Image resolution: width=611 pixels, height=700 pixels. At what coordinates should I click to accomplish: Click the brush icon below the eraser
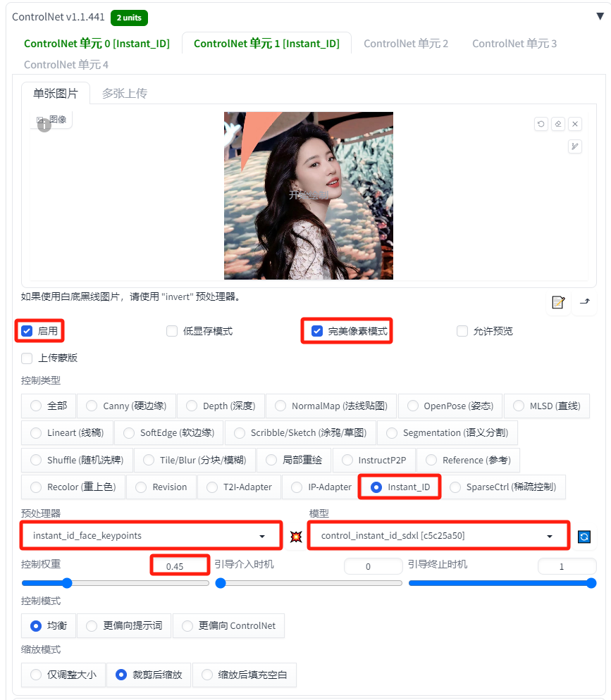pyautogui.click(x=575, y=146)
